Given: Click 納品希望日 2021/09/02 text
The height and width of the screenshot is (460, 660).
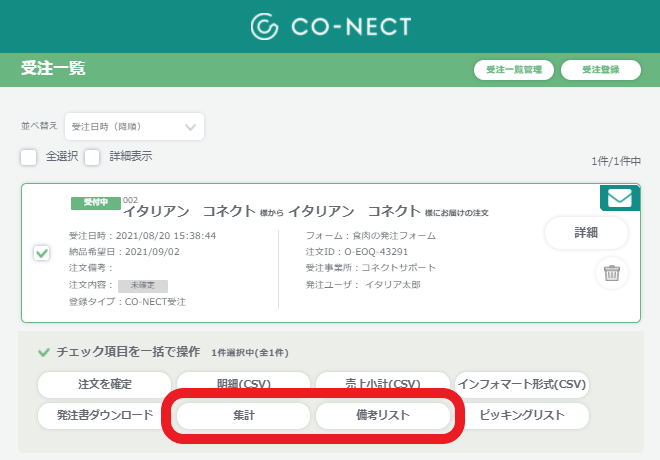Looking at the screenshot, I should click(124, 252).
